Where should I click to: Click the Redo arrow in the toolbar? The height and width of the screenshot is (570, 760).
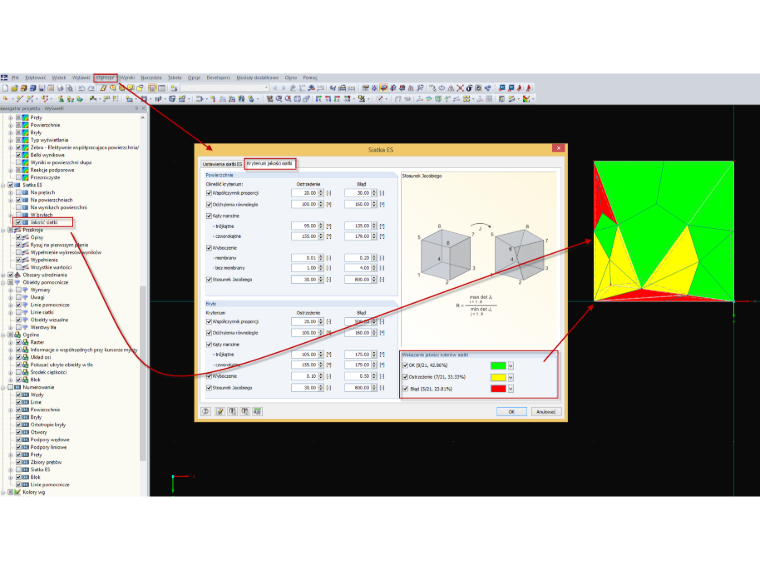click(x=91, y=88)
